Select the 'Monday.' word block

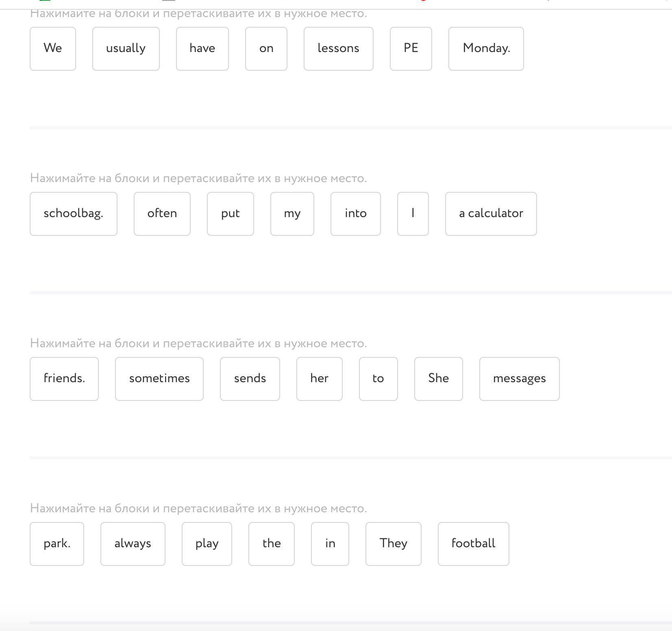(486, 49)
